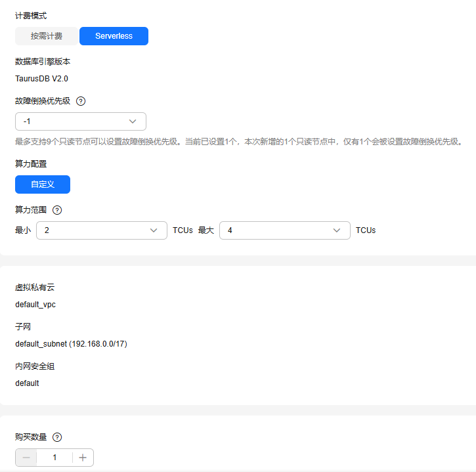Increase purchase quantity with plus button
The width and height of the screenshot is (476, 472).
[x=83, y=458]
